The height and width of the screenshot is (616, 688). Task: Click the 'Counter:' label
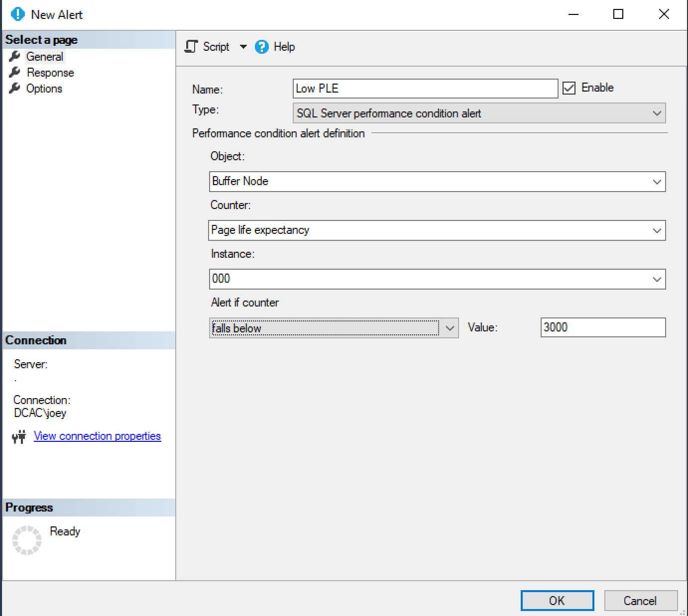(x=230, y=205)
